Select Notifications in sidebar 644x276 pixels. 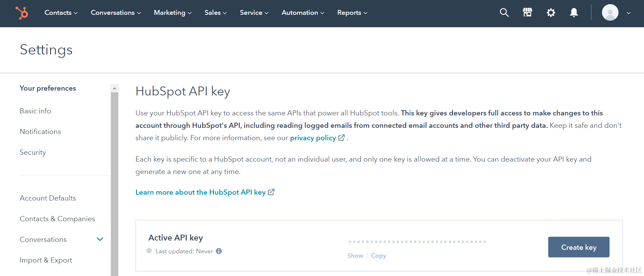(40, 132)
